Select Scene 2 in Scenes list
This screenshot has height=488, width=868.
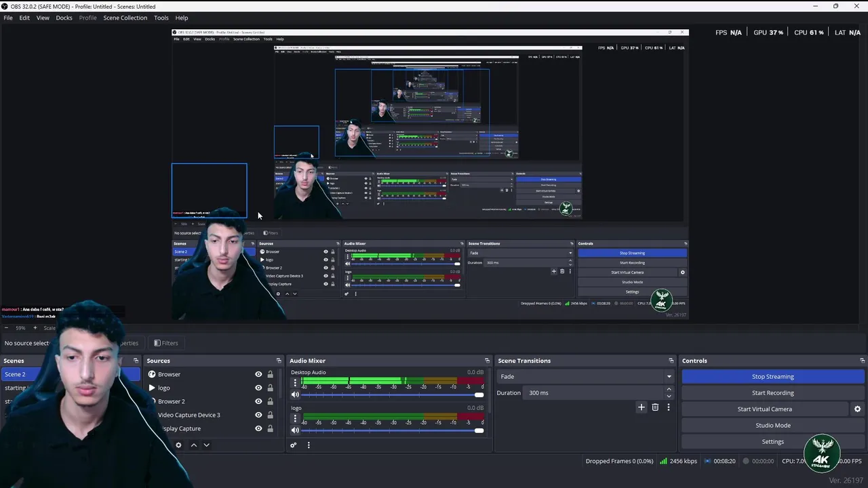[x=71, y=374]
